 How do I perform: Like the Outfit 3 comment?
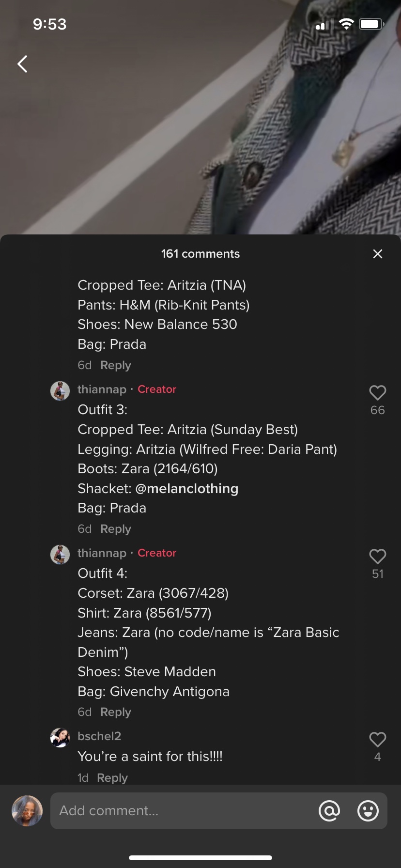tap(378, 393)
